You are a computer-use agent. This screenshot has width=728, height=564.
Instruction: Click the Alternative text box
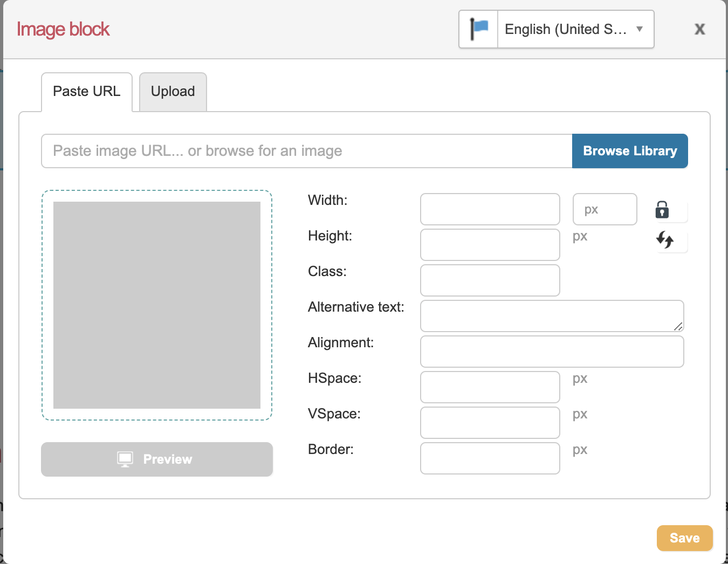point(551,316)
